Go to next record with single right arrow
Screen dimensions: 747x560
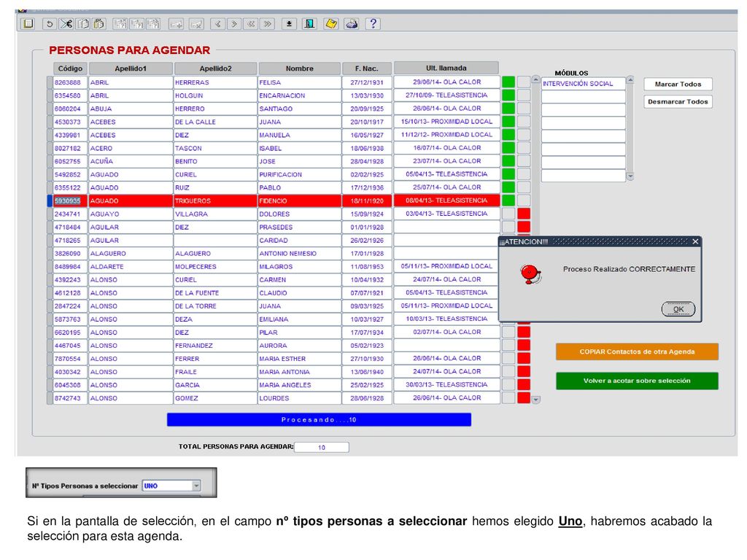tap(234, 23)
